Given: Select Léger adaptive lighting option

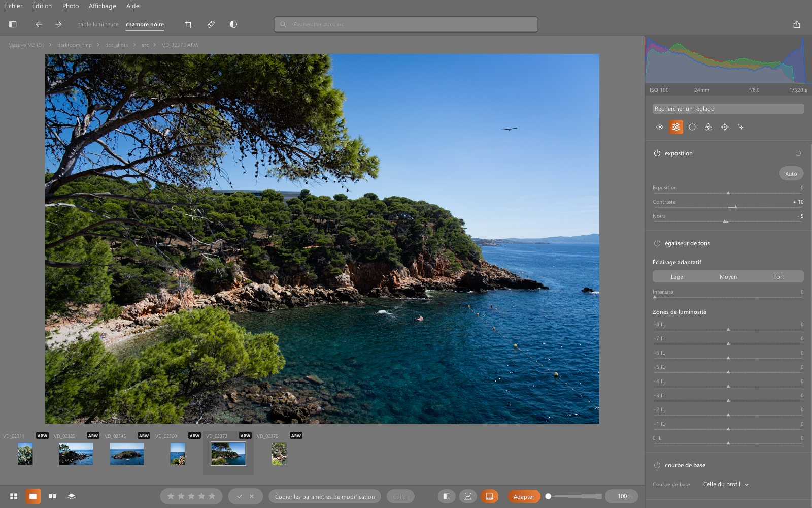Looking at the screenshot, I should [x=678, y=277].
